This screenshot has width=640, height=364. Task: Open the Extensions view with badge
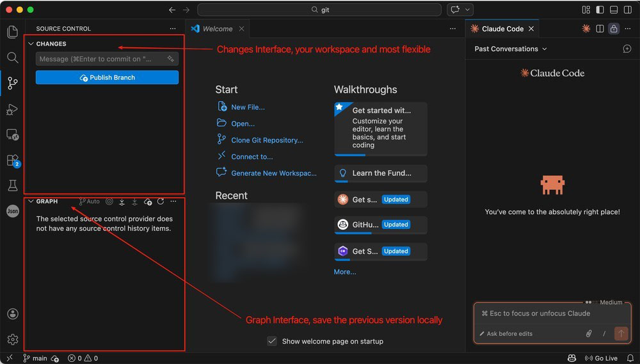click(x=13, y=160)
